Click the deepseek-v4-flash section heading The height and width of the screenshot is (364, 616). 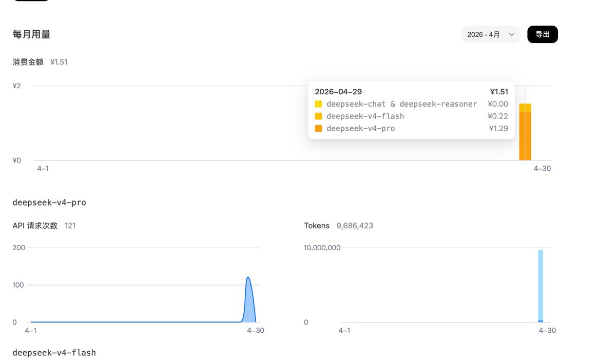[54, 353]
